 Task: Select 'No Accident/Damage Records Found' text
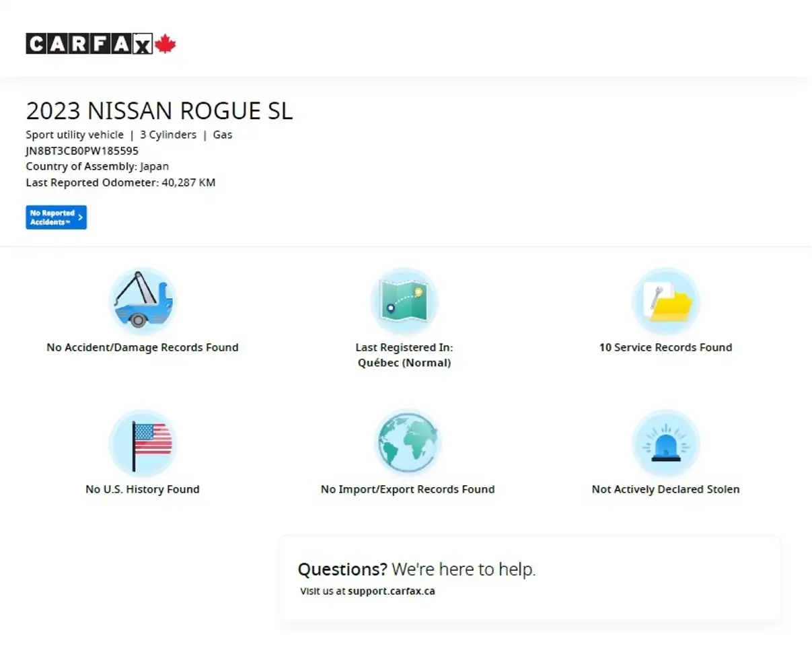pyautogui.click(x=143, y=348)
